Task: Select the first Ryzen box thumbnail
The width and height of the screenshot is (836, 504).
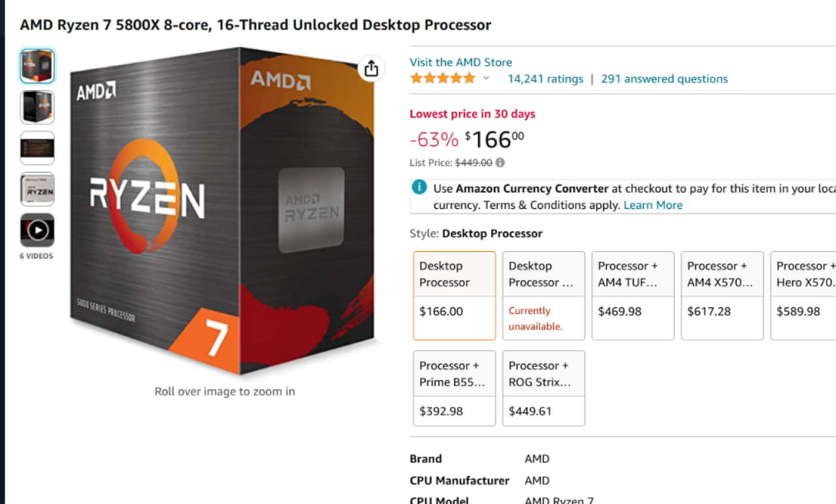Action: tap(37, 66)
